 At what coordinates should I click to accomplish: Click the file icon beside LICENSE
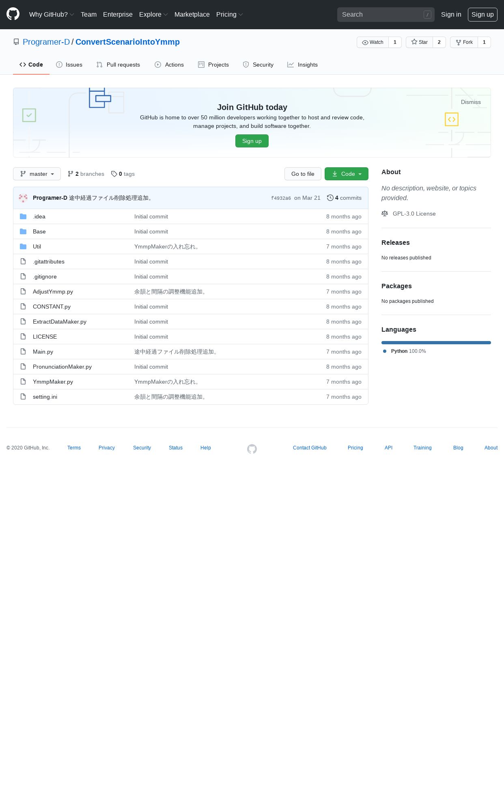(23, 337)
